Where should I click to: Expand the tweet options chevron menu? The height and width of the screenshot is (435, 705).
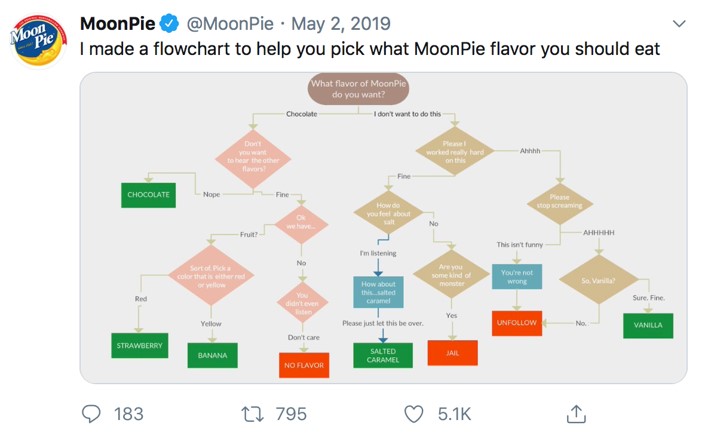pyautogui.click(x=679, y=23)
